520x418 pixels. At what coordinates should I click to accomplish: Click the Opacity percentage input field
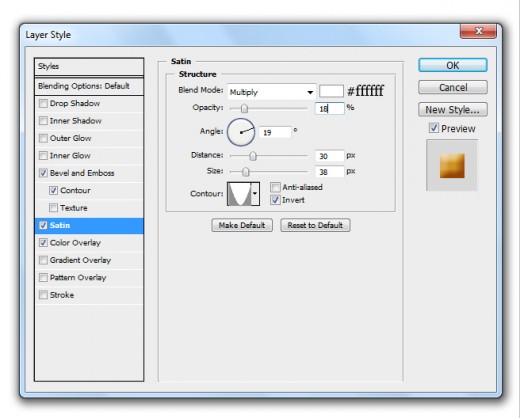coord(330,109)
